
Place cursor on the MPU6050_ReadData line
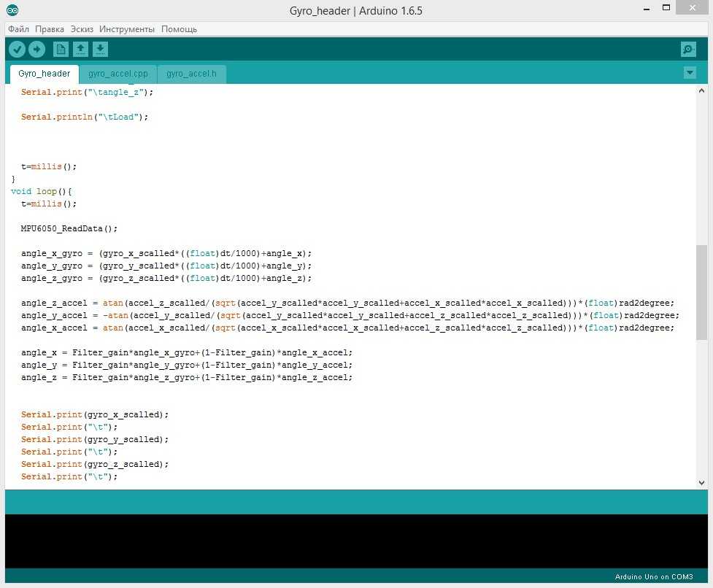(69, 228)
